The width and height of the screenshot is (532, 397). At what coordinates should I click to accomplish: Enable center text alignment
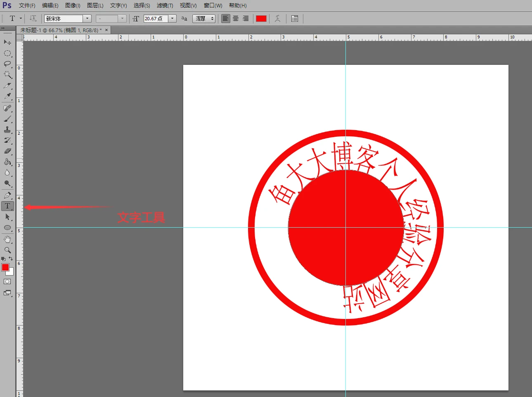tap(236, 19)
